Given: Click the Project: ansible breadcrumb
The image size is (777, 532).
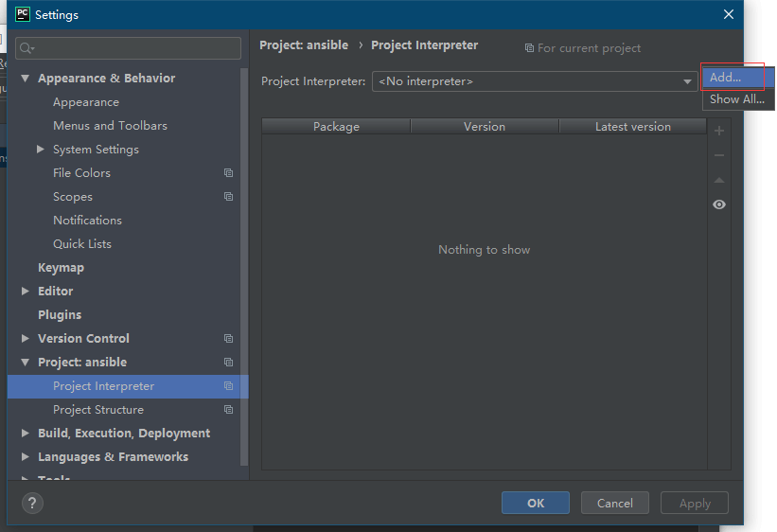Looking at the screenshot, I should click(304, 45).
